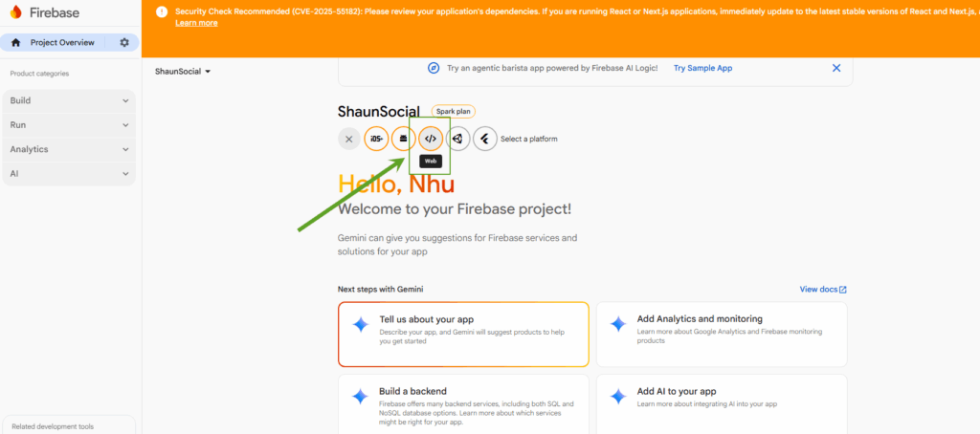Expand the Run product category

coord(69,125)
